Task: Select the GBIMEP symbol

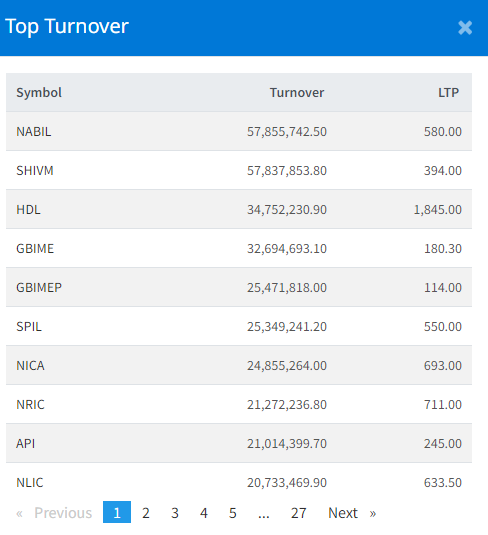Action: [x=39, y=287]
